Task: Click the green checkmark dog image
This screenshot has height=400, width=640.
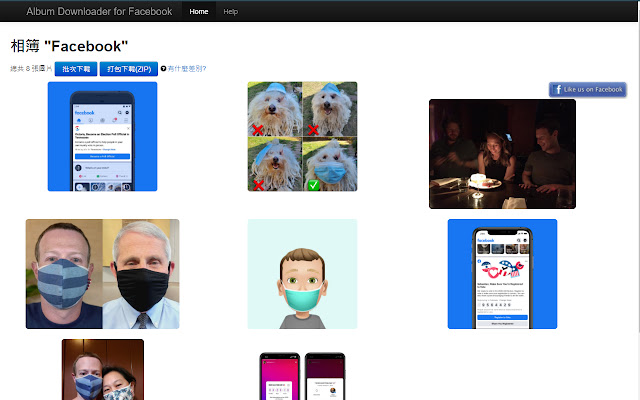Action: (x=330, y=164)
